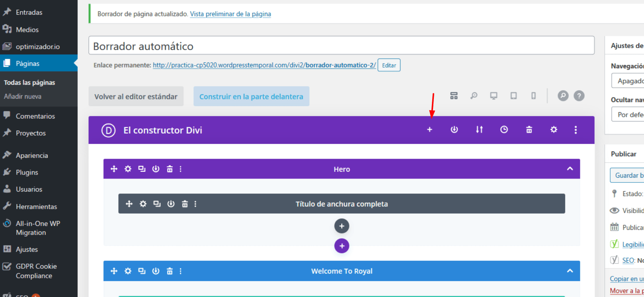Collapse the Hero section chevron

point(570,169)
